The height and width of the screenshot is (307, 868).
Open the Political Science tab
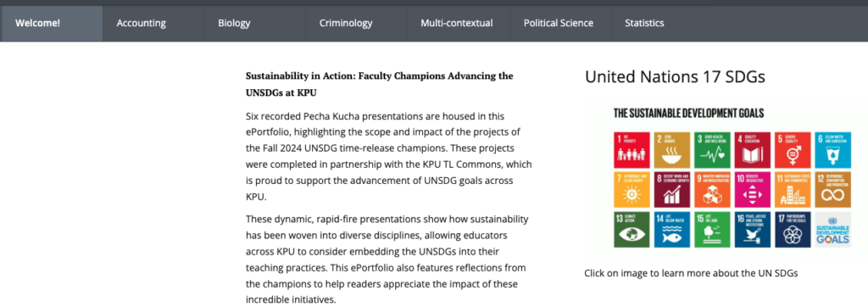[559, 23]
